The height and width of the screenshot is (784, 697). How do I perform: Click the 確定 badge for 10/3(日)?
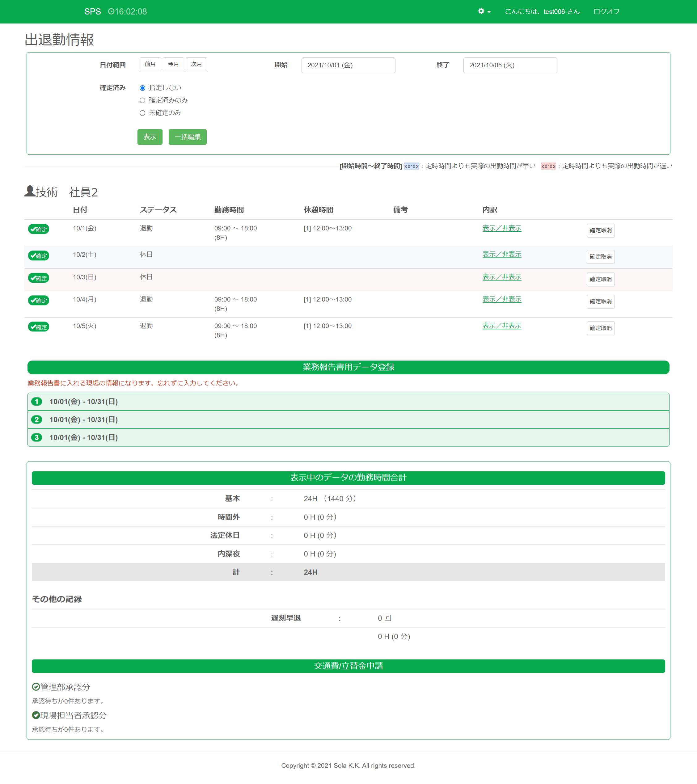point(38,278)
